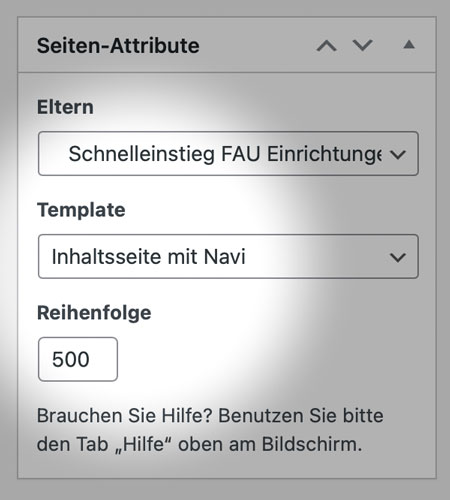
Task: Click the Eltern field label
Action: (x=65, y=107)
